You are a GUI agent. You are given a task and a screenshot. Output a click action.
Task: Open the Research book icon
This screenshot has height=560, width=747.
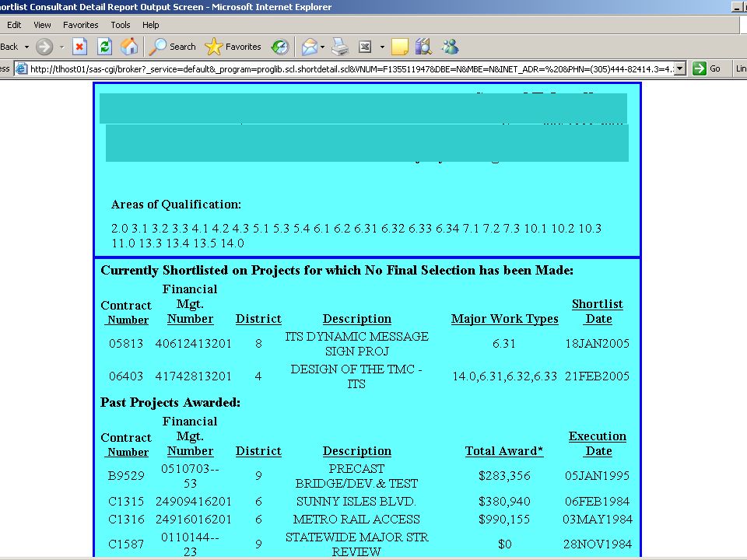point(423,47)
